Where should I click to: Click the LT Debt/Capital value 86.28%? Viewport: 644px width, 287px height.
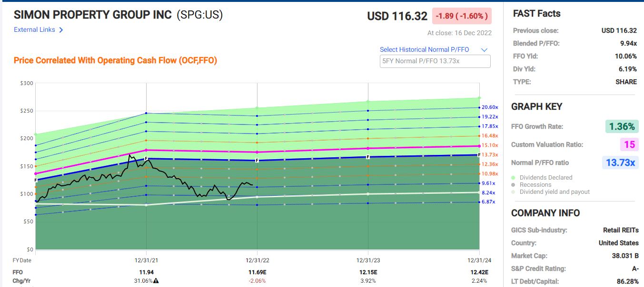click(627, 281)
